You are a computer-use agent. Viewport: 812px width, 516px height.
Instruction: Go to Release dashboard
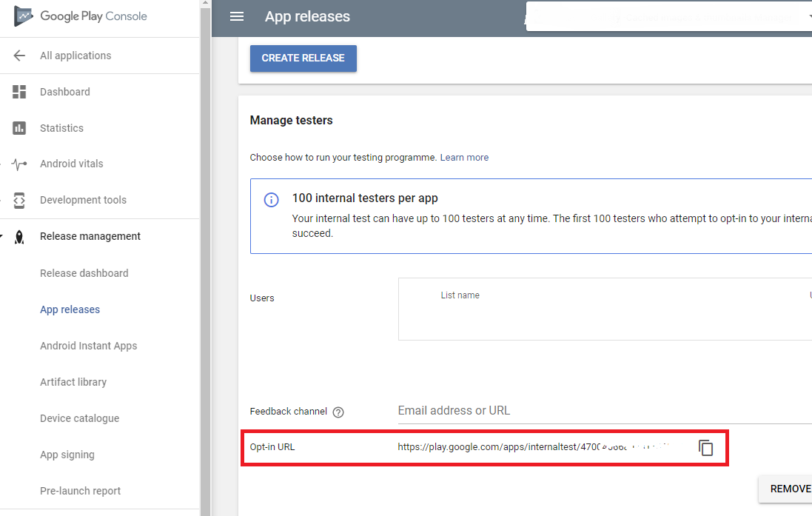pos(84,273)
